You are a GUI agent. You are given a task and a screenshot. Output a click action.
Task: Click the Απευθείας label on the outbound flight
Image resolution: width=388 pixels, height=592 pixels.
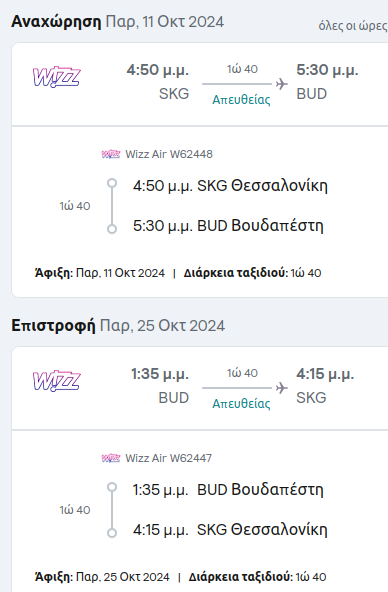241,100
